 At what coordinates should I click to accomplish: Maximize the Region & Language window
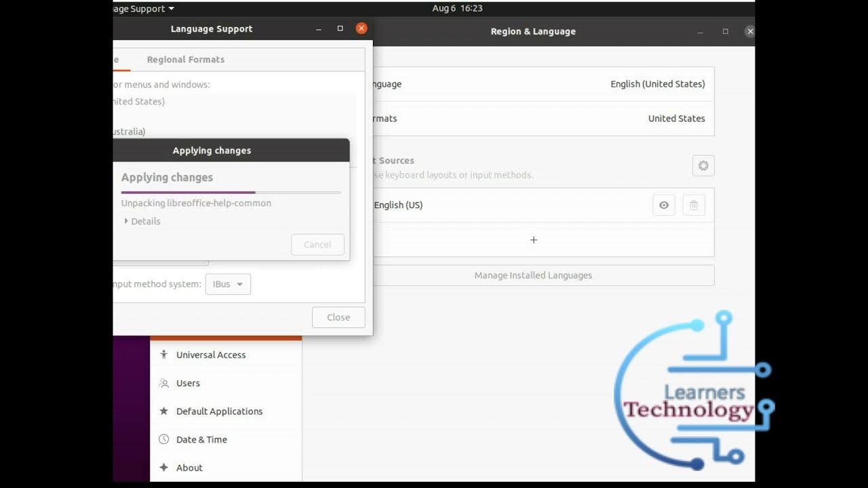tap(726, 31)
